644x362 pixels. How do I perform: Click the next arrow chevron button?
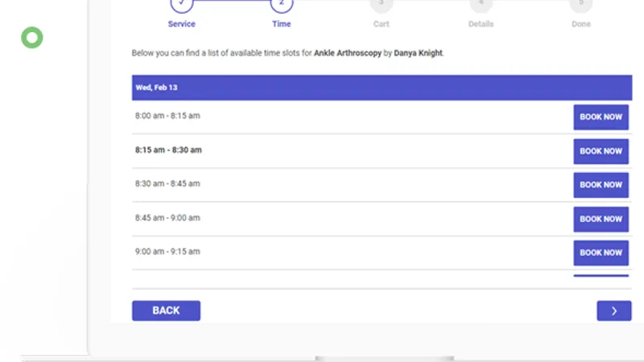pyautogui.click(x=613, y=311)
